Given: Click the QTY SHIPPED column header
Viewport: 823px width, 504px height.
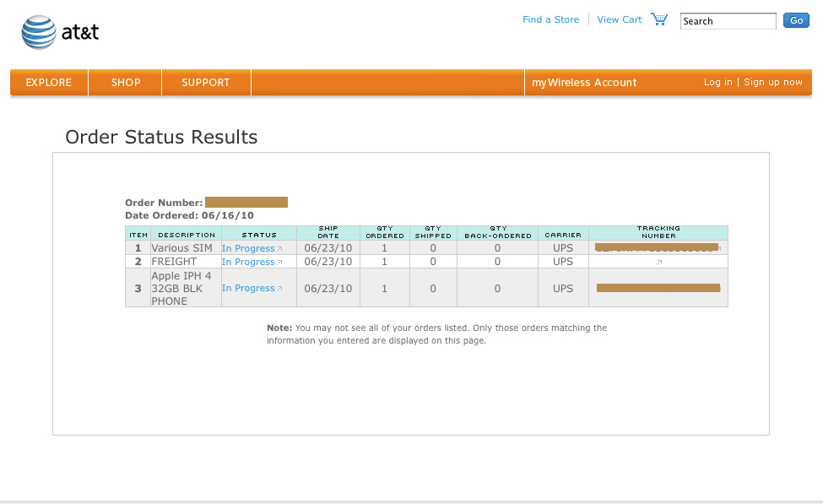Looking at the screenshot, I should coord(433,232).
